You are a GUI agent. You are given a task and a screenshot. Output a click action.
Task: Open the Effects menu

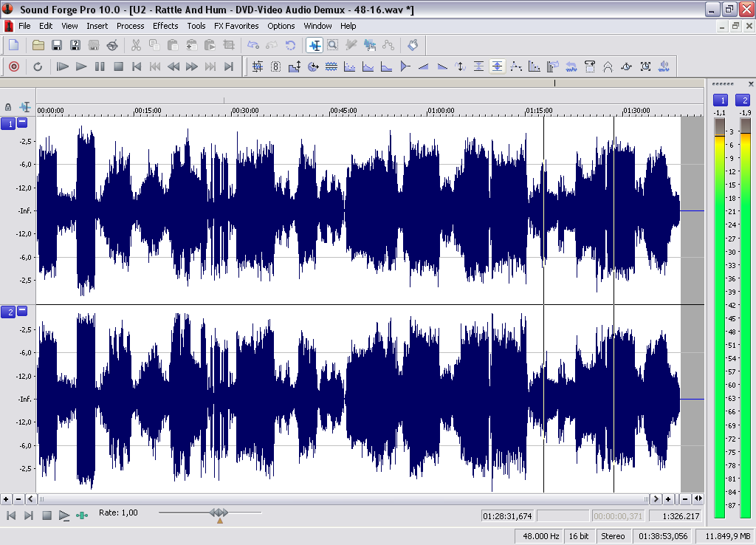click(x=165, y=26)
